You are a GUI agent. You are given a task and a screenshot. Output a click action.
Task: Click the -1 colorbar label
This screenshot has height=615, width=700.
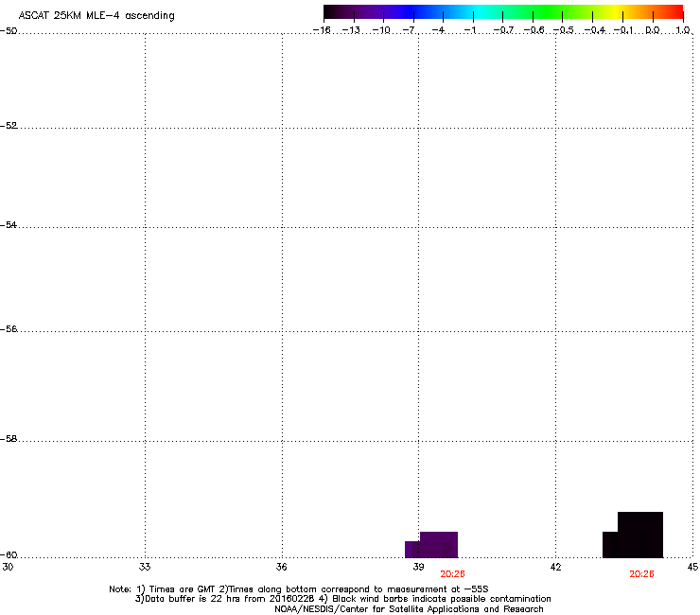click(x=469, y=30)
